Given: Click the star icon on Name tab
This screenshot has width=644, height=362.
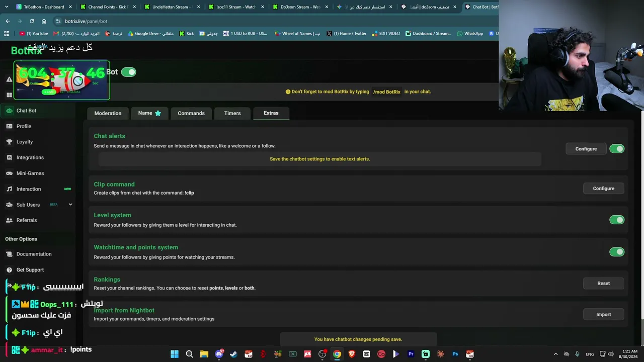Looking at the screenshot, I should pos(158,113).
